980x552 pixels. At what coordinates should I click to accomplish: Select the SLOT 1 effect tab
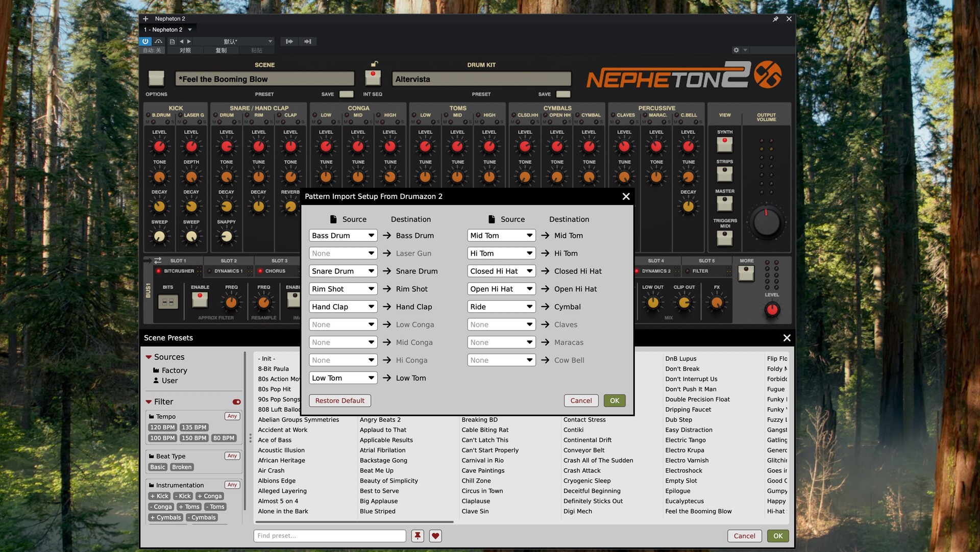pyautogui.click(x=178, y=261)
